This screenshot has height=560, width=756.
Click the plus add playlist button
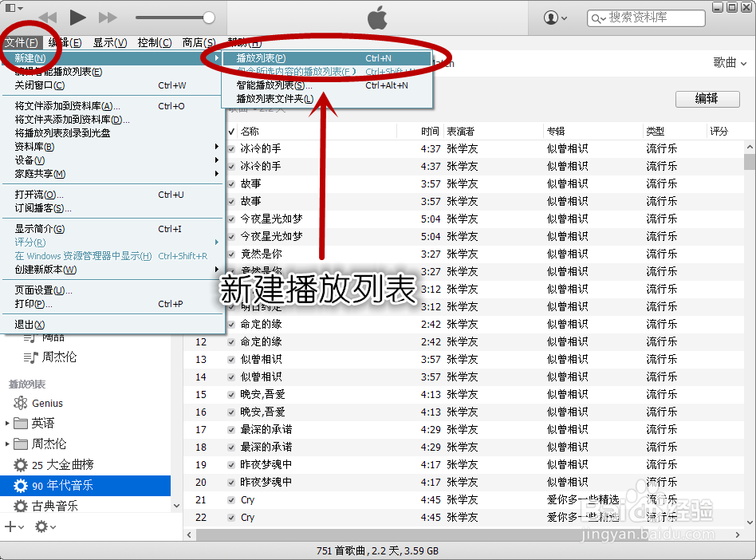pyautogui.click(x=10, y=526)
